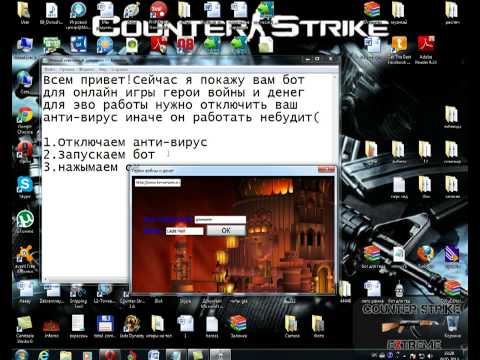This screenshot has height=360, width=480.
Task: Close the bot window with red X
Action: coord(326,170)
